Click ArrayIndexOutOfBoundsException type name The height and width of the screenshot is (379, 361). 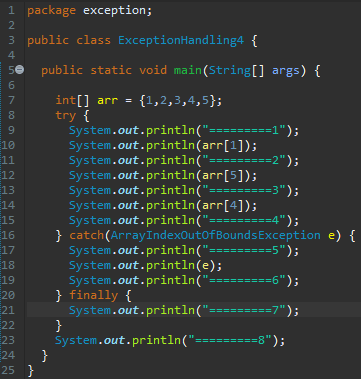(x=216, y=235)
